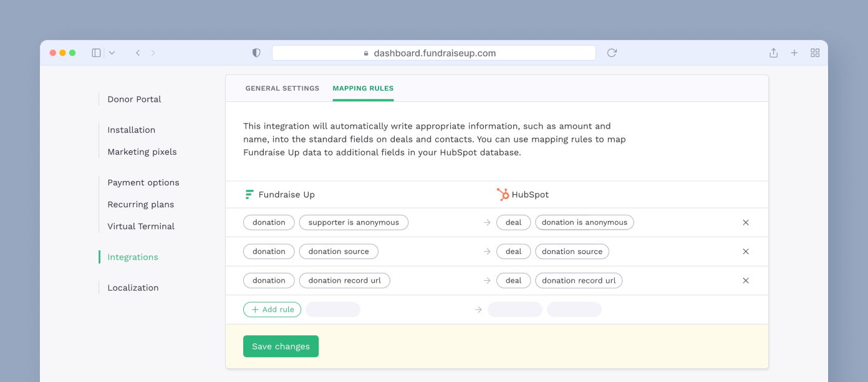Remove the supporter is anonymous rule
The width and height of the screenshot is (868, 382).
[746, 222]
